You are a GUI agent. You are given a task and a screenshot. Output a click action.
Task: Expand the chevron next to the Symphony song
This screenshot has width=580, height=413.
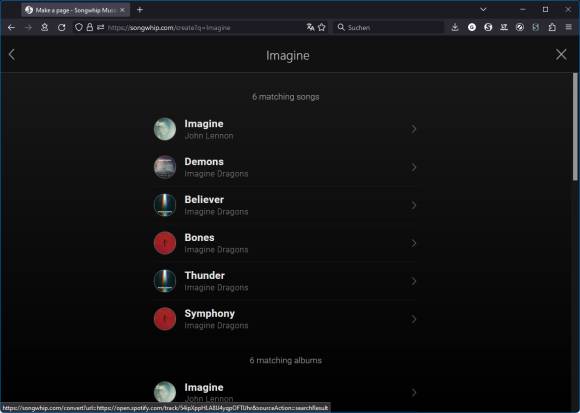pos(414,319)
